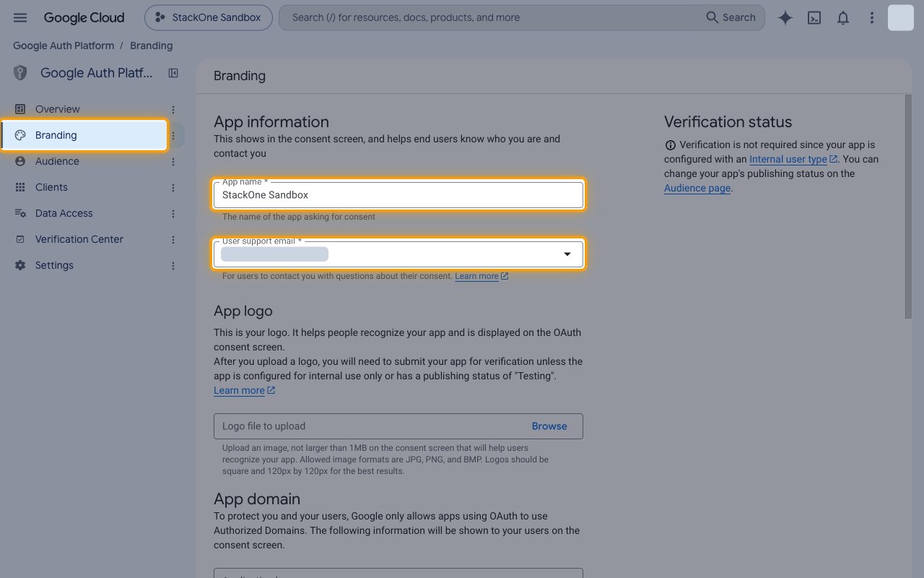Collapse the Google Auth Platform side panel
Screen dimensions: 924x578
click(x=173, y=73)
